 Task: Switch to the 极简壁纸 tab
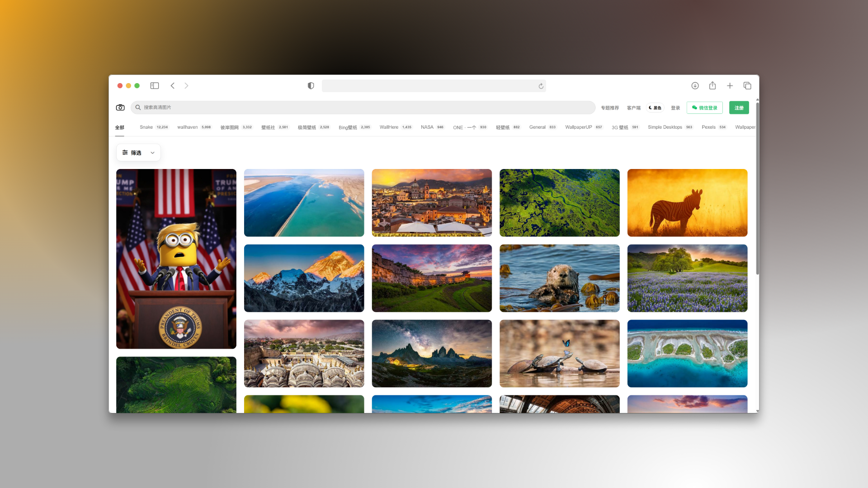coord(313,127)
